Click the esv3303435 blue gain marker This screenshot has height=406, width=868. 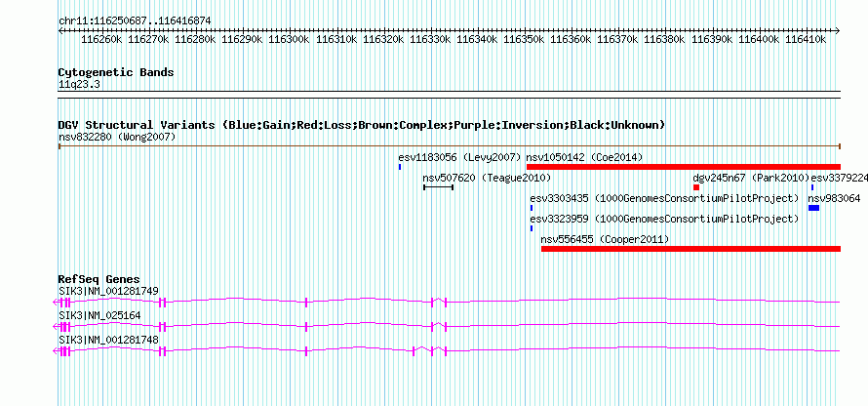pos(532,208)
